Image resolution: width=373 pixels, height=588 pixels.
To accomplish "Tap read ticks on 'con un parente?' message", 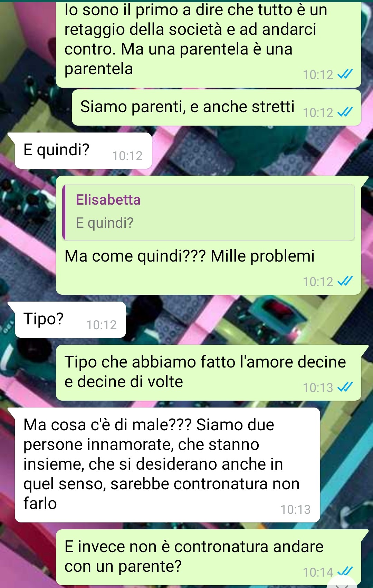I will tap(345, 571).
